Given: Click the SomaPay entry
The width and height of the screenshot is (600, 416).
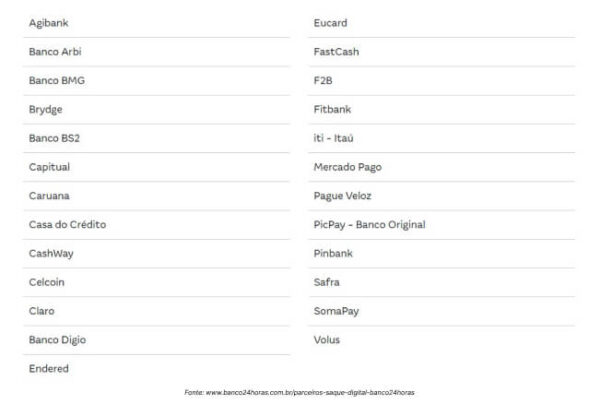Looking at the screenshot, I should coord(337,311).
